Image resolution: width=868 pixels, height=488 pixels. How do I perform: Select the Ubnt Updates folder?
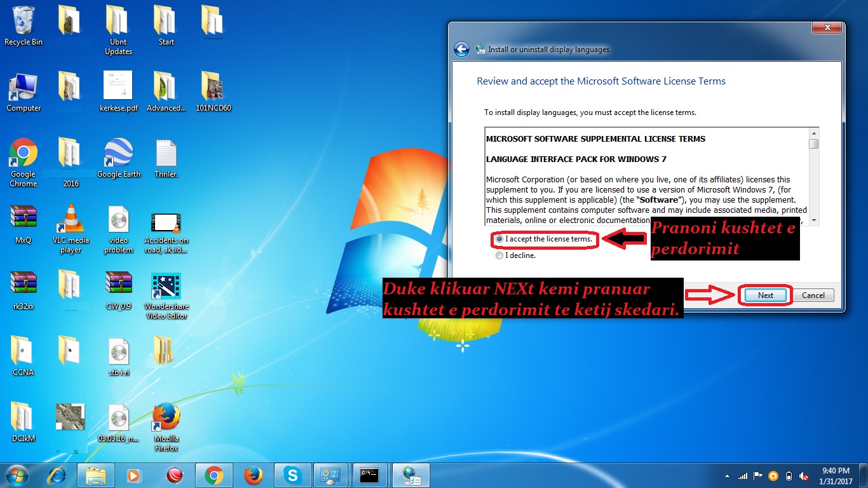click(x=118, y=30)
